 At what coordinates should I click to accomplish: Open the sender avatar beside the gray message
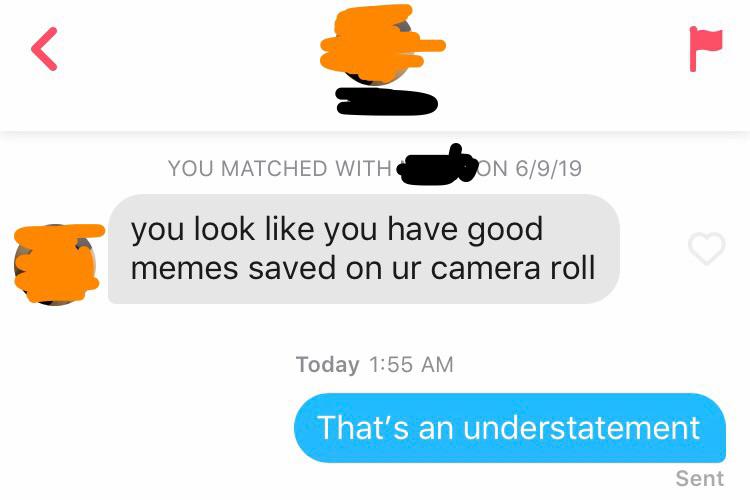click(56, 264)
